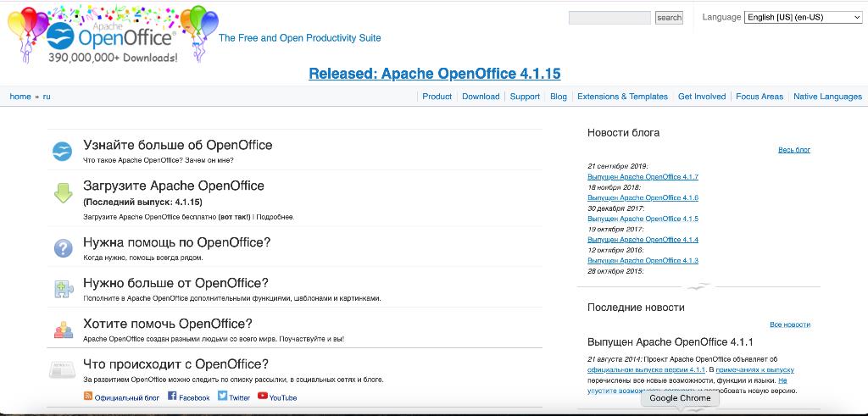The image size is (868, 416).
Task: Open the Product menu
Action: tap(437, 97)
